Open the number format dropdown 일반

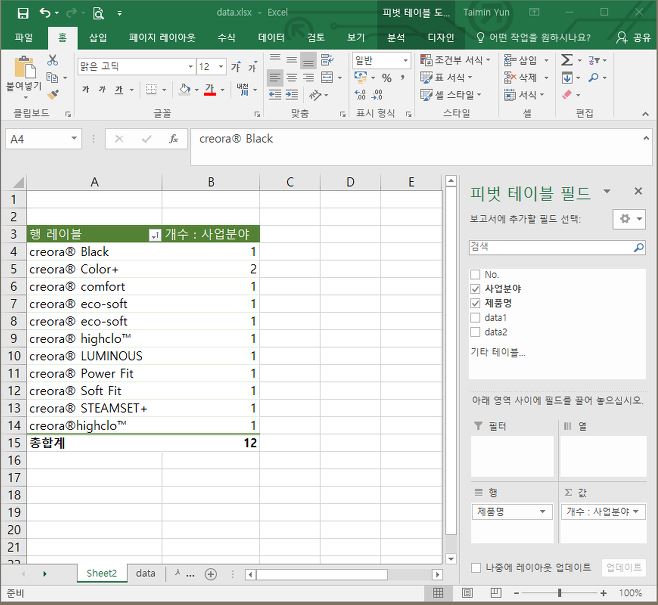click(405, 60)
